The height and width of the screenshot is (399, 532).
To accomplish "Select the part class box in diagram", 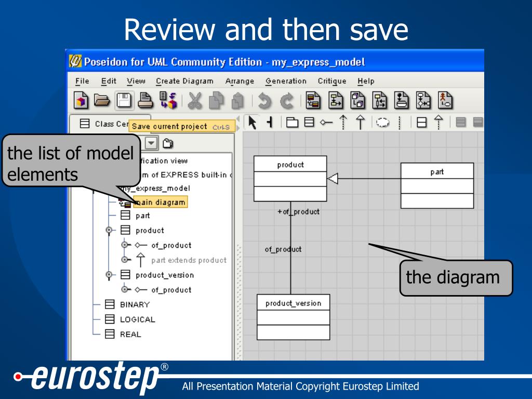I will click(437, 185).
